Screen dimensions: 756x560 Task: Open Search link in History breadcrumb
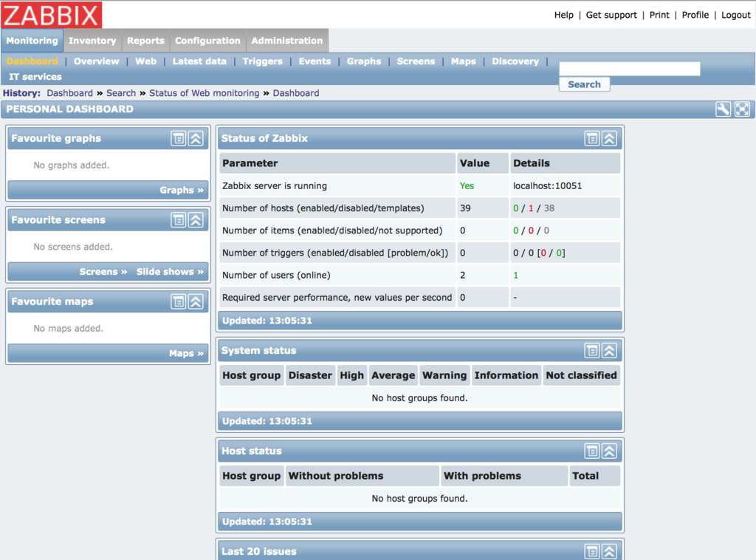point(121,93)
